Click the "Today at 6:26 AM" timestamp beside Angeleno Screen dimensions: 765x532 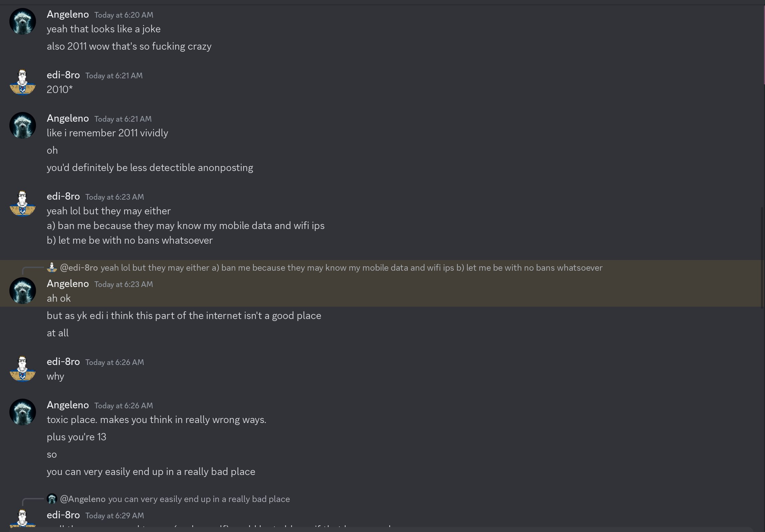click(123, 406)
